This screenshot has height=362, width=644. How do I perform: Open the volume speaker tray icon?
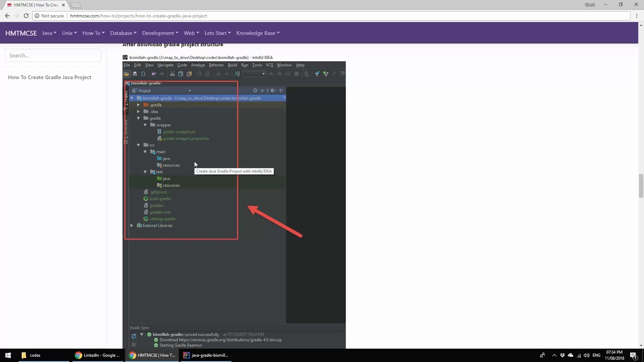coord(587,355)
